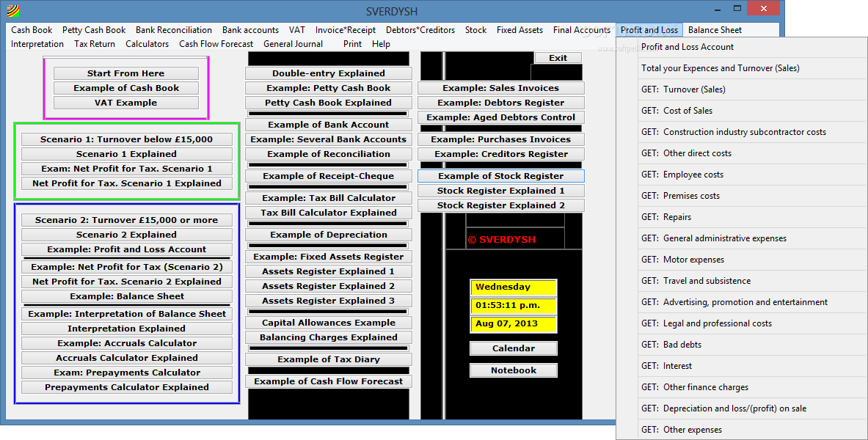Screen dimensions: 868x440
Task: Select GET: Premises costs entry
Action: pyautogui.click(x=742, y=195)
